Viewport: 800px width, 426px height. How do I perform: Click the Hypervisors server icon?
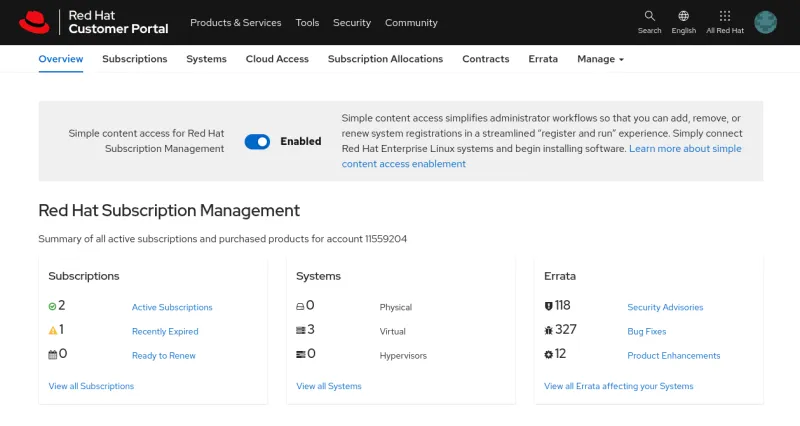301,355
